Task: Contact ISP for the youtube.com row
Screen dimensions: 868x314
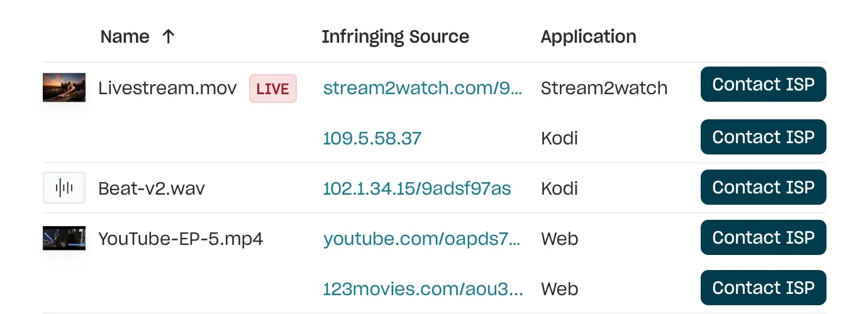Action: (x=763, y=237)
